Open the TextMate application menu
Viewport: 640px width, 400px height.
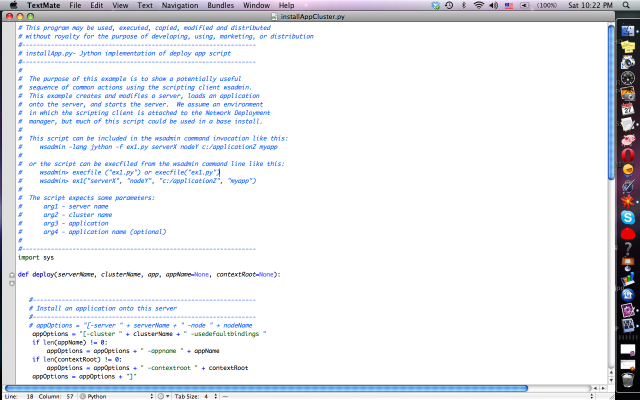pos(44,5)
